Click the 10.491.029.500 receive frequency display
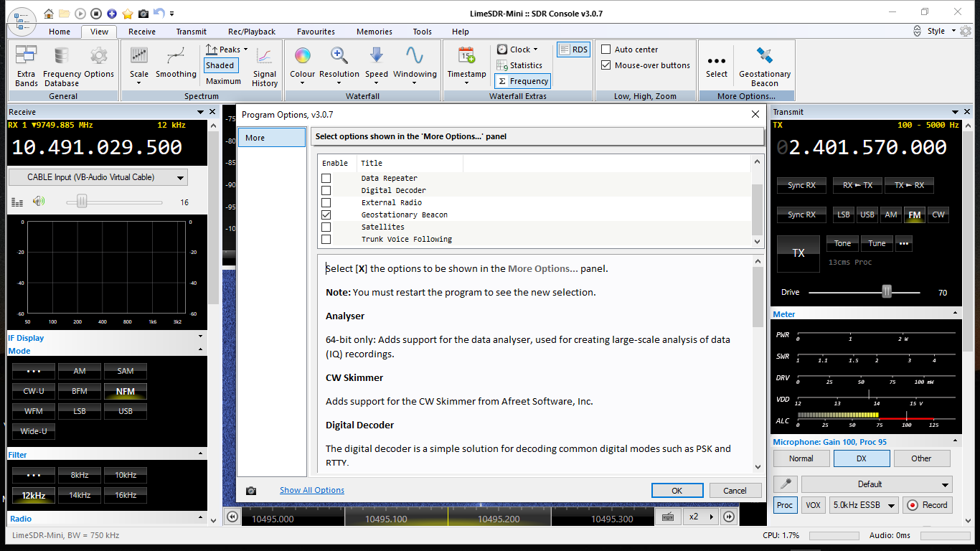The height and width of the screenshot is (551, 980). (x=97, y=147)
